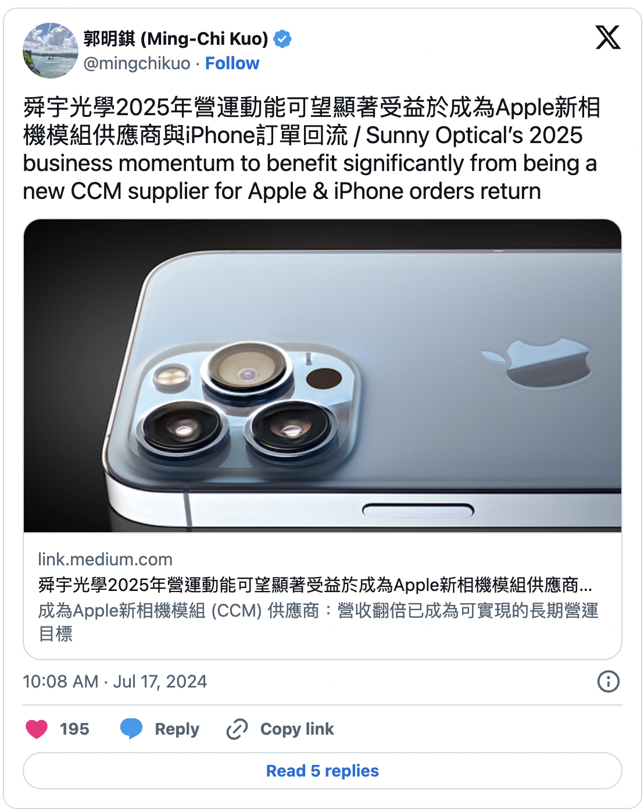
Task: Click the Copy link text
Action: pyautogui.click(x=297, y=729)
